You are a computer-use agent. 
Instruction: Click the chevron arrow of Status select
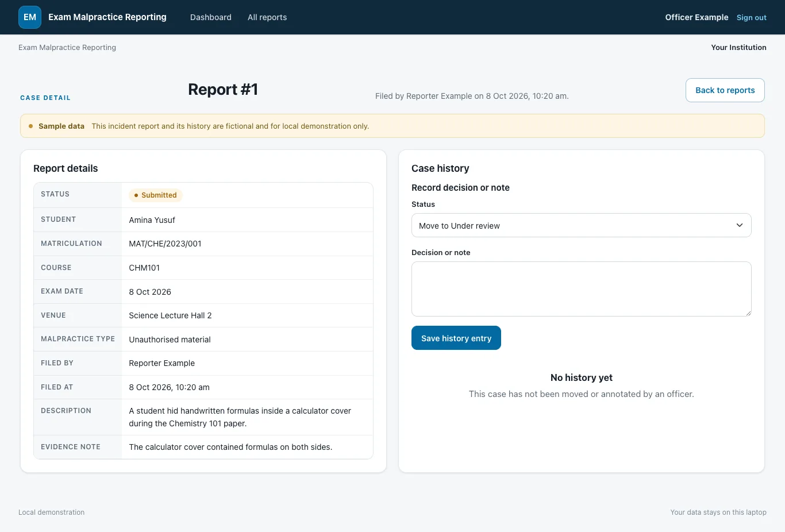pos(740,225)
